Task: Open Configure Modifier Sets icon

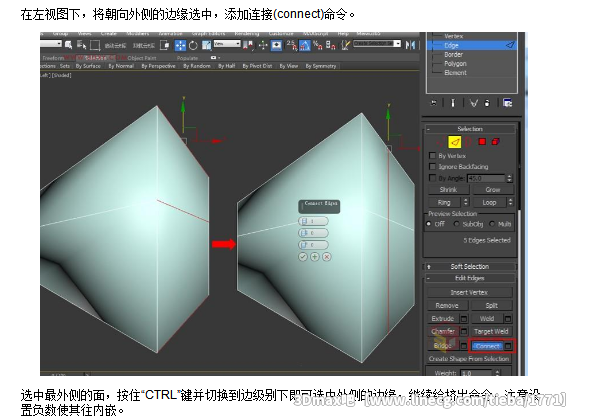Action: click(x=507, y=103)
